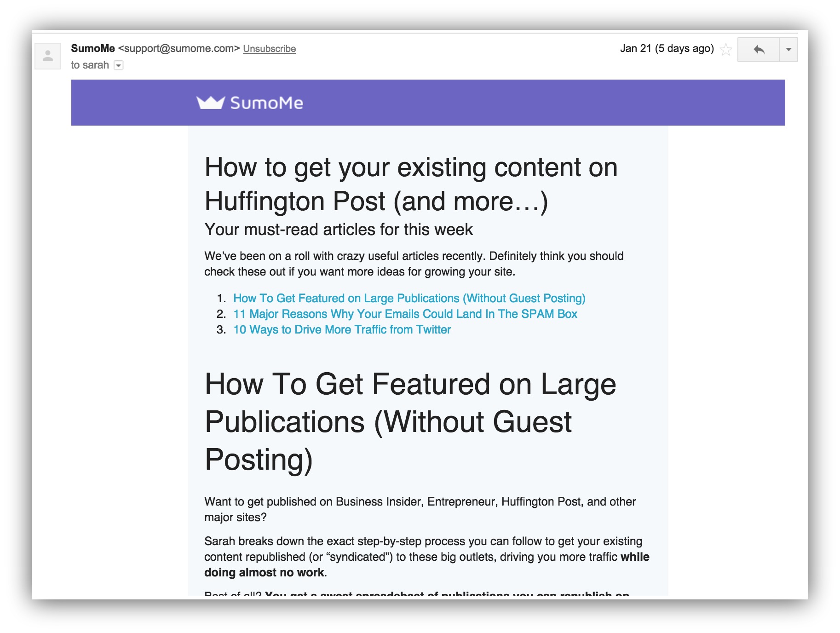Open the more options dropdown beside reply
The height and width of the screenshot is (633, 840).
tap(788, 50)
